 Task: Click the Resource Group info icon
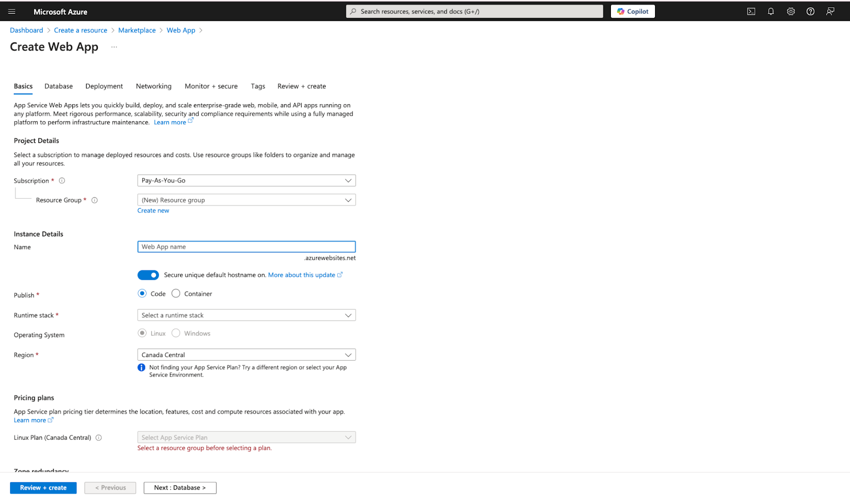pos(95,200)
